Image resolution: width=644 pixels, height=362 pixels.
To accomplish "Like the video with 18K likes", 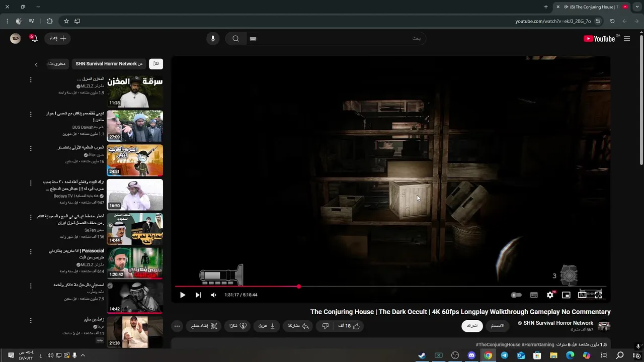I will coord(349,326).
